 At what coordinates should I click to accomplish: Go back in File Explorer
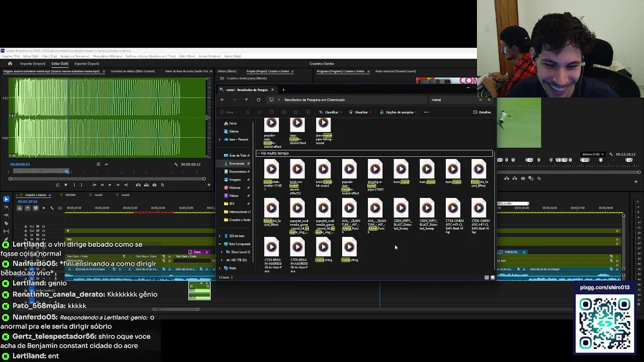222,100
